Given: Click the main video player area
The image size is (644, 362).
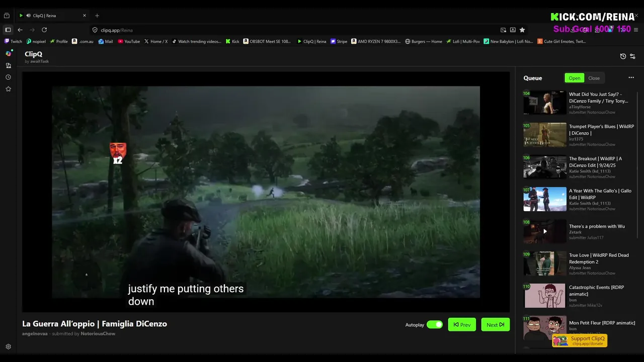Looking at the screenshot, I should [x=266, y=192].
